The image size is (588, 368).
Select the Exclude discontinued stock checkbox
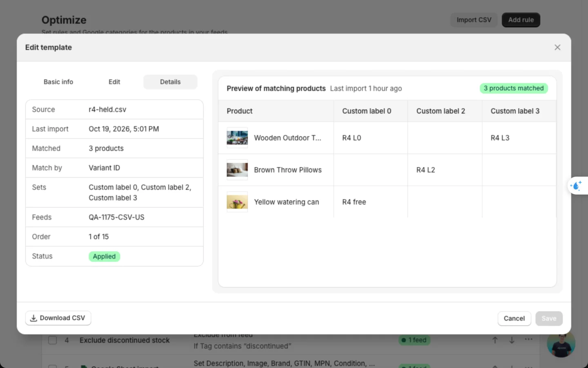53,340
